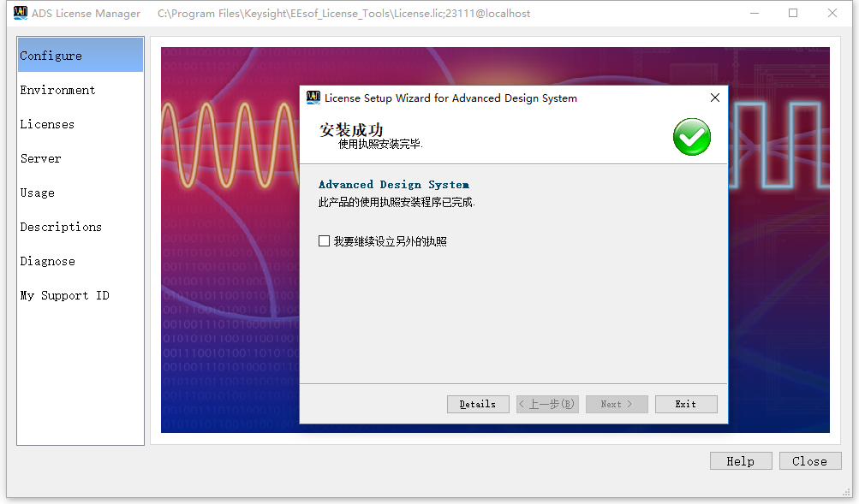Screen dimensions: 859x504
Task: Click the Close button in License Manager
Action: (810, 460)
